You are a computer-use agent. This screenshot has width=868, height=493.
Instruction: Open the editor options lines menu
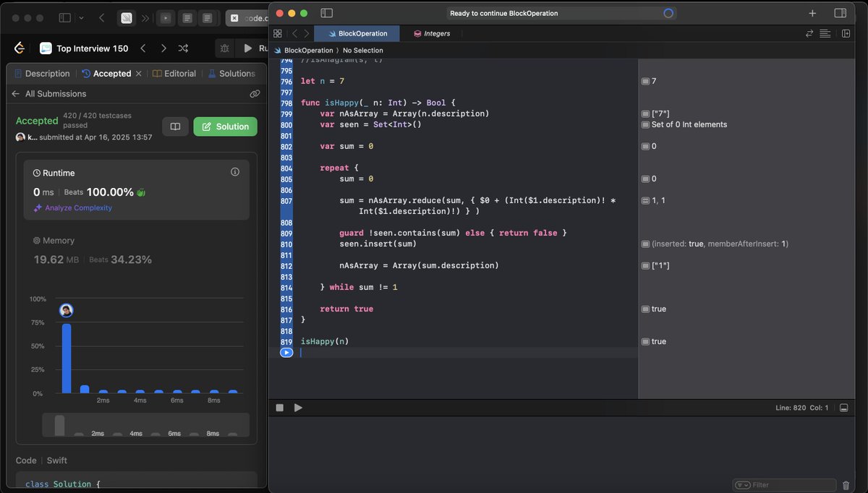[825, 33]
